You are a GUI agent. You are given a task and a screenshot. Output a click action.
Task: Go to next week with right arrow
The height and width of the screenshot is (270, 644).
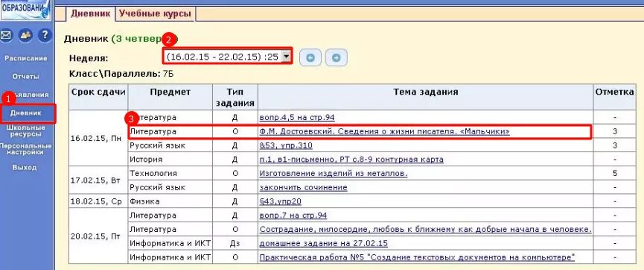[x=336, y=57]
